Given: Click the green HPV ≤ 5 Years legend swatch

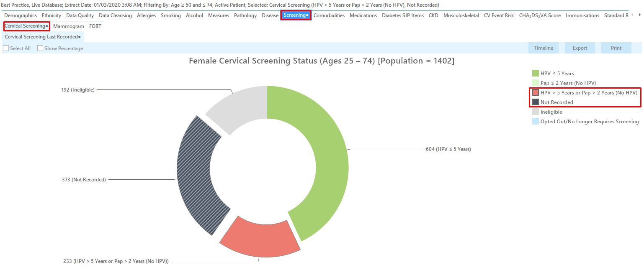Looking at the screenshot, I should pos(536,74).
